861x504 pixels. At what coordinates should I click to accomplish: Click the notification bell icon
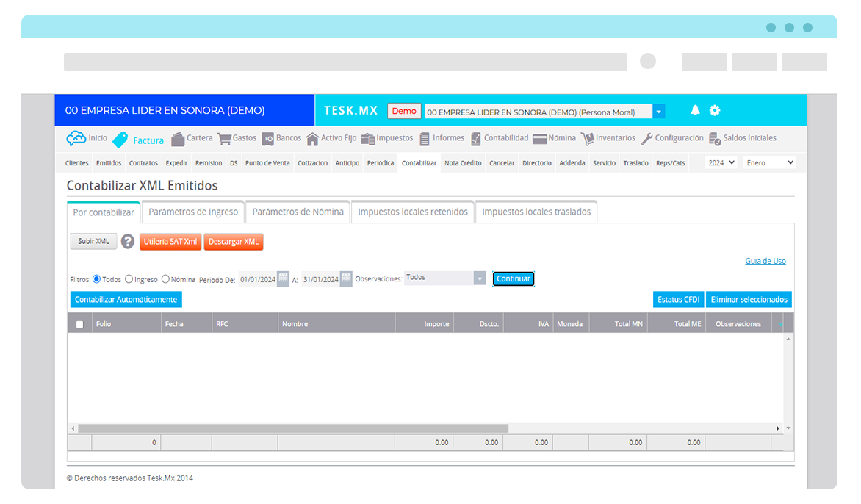pos(694,109)
